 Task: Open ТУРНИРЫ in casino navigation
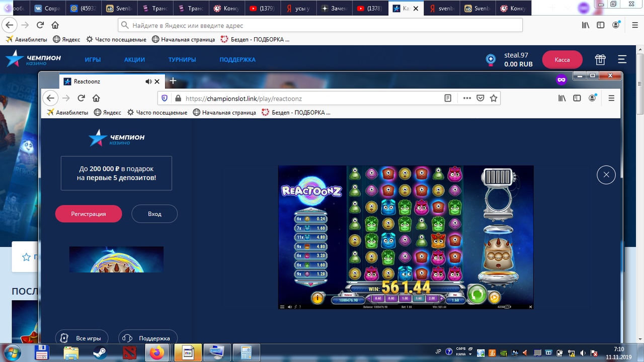coord(182,59)
